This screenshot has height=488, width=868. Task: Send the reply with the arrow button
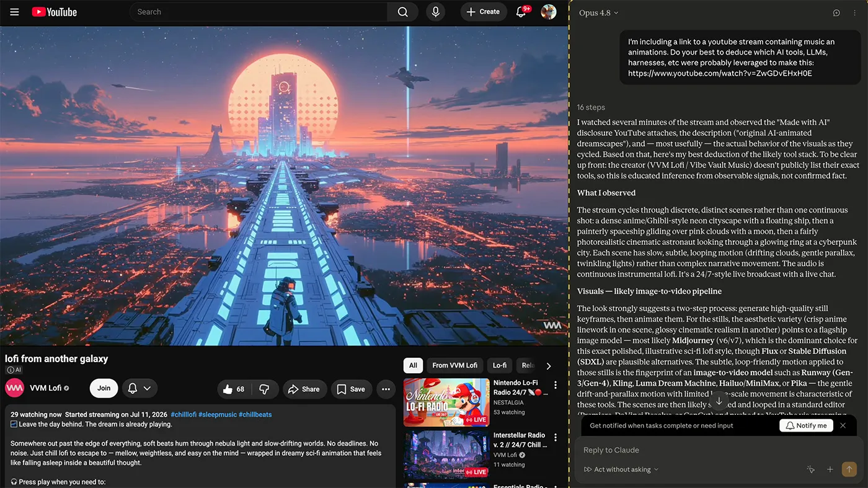point(849,469)
